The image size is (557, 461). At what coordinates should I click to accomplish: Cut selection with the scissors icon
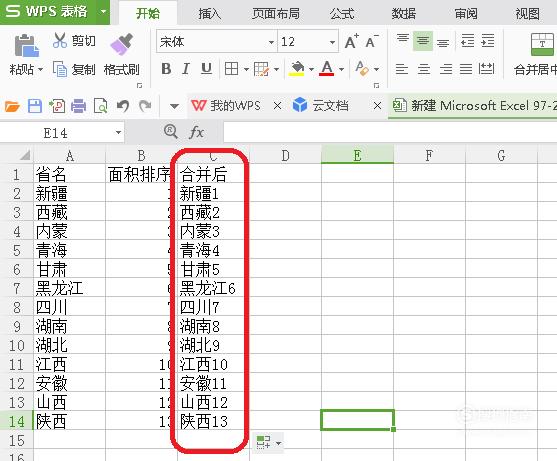[x=60, y=40]
